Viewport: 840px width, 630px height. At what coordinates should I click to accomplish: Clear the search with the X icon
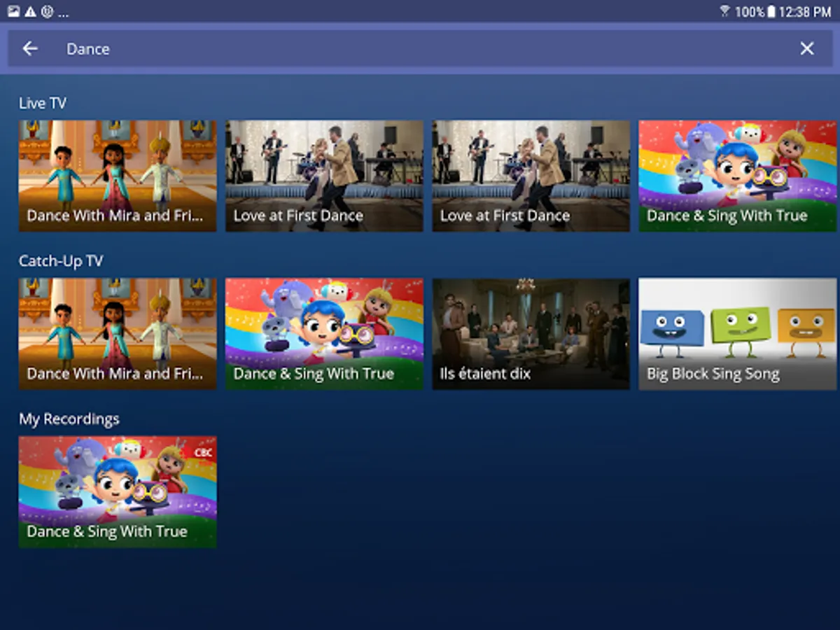pos(807,48)
